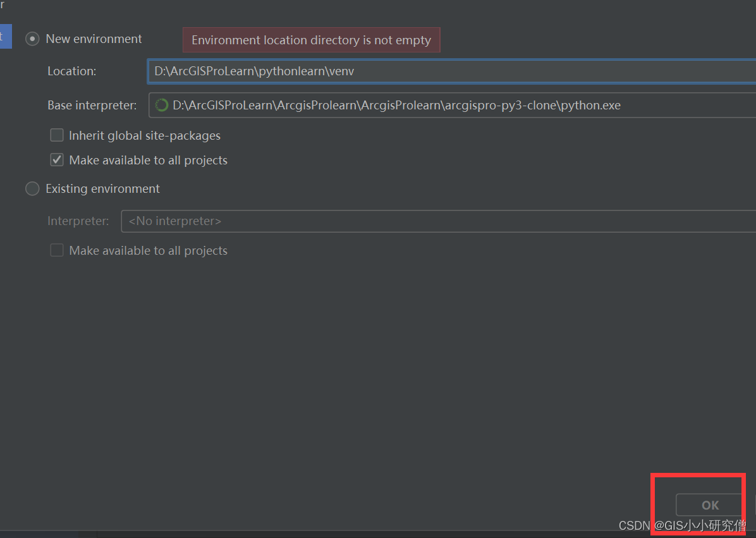
Task: Click the CSDN watermark logo text
Action: point(634,525)
